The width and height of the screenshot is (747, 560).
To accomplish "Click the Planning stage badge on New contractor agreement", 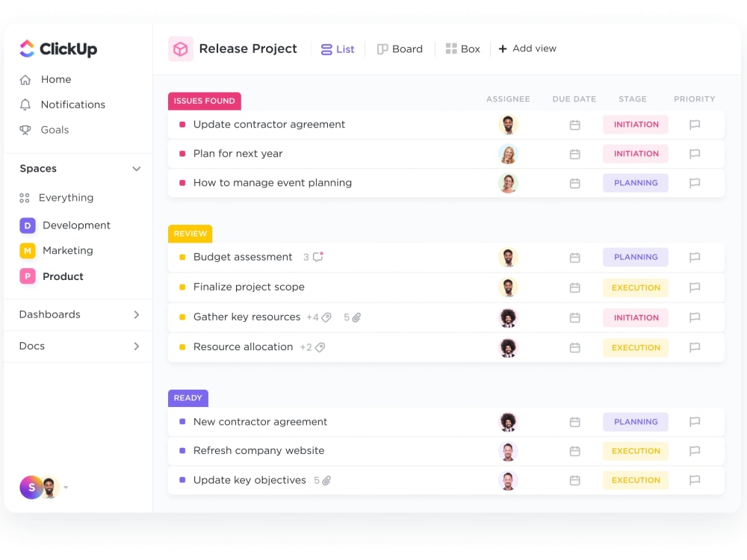I will (635, 422).
